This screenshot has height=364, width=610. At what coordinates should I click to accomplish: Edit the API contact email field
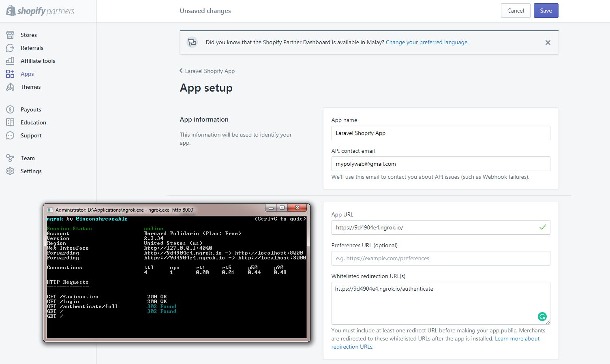[441, 164]
